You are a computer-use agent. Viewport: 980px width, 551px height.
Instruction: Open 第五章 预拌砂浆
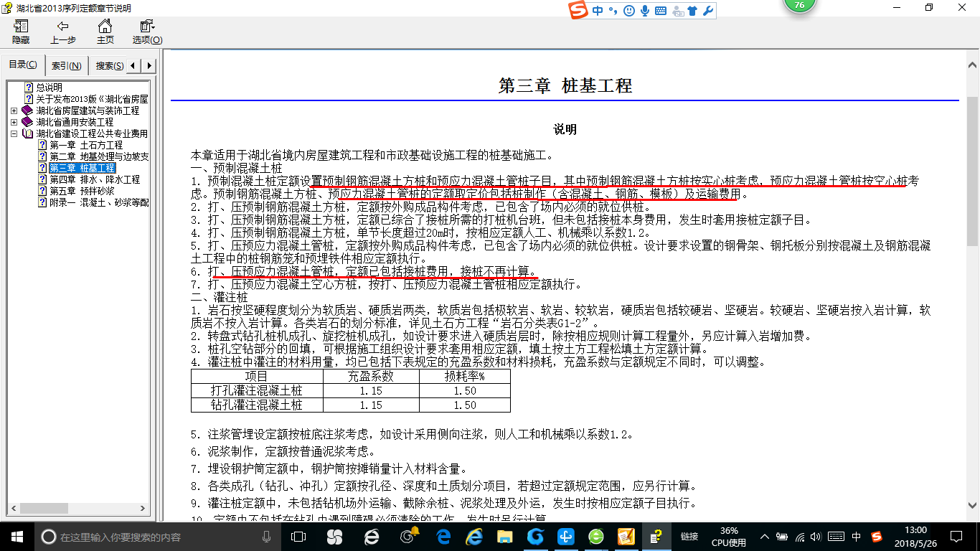click(82, 191)
